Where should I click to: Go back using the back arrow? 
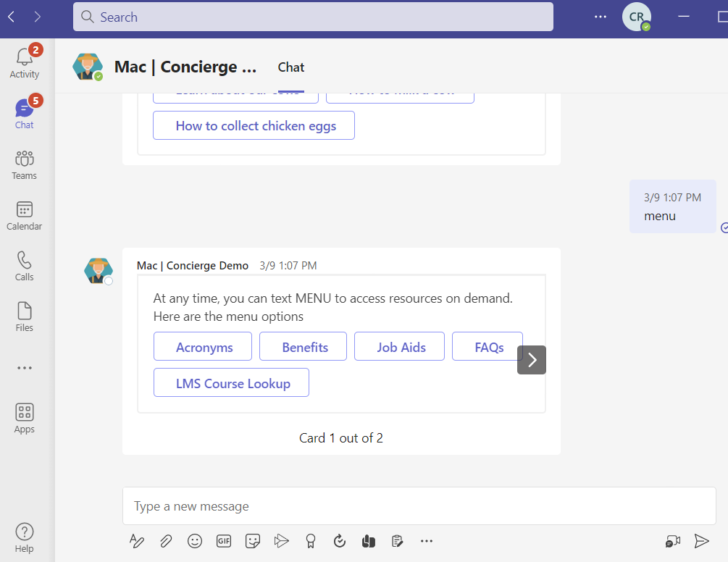(12, 17)
